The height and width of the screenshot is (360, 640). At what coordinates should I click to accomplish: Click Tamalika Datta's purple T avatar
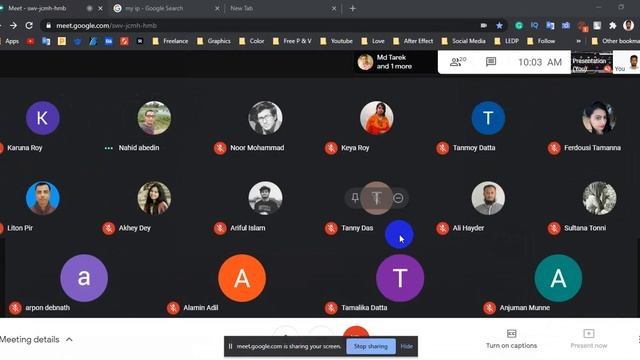tap(400, 278)
